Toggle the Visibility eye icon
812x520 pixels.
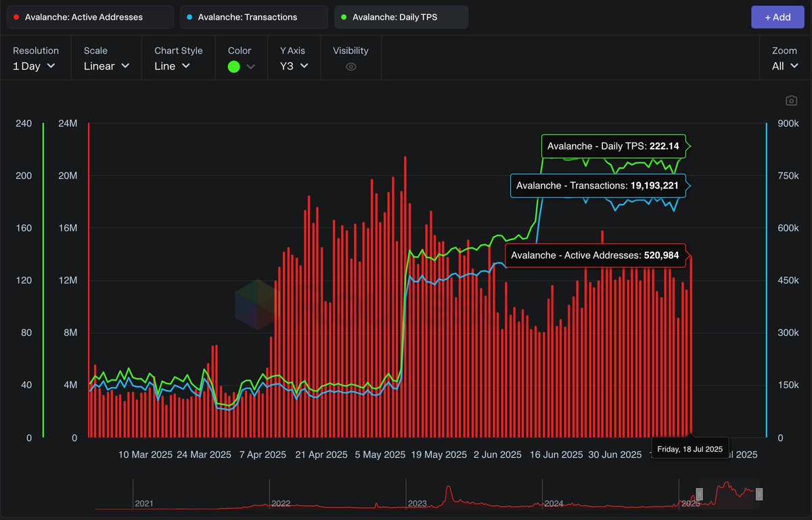pyautogui.click(x=351, y=67)
